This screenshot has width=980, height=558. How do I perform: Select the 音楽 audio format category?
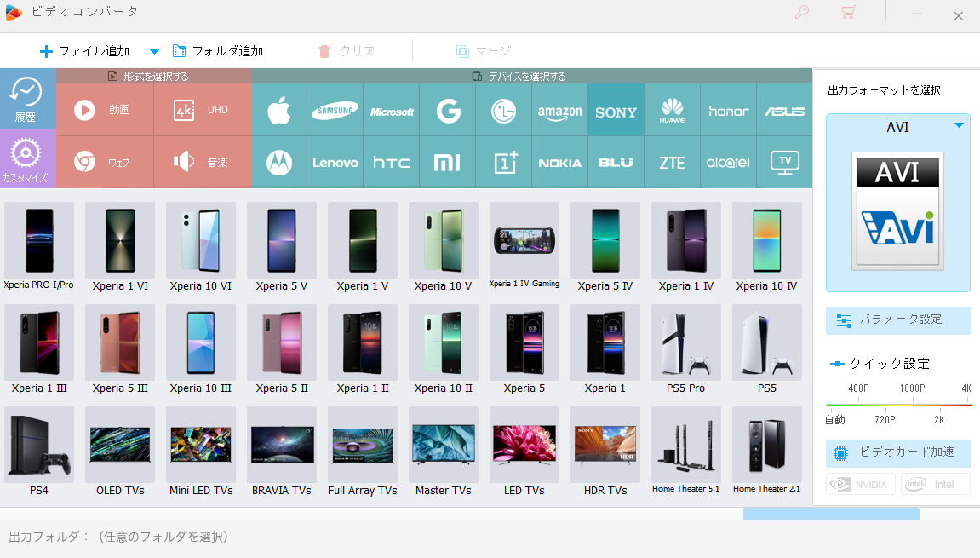[x=203, y=163]
